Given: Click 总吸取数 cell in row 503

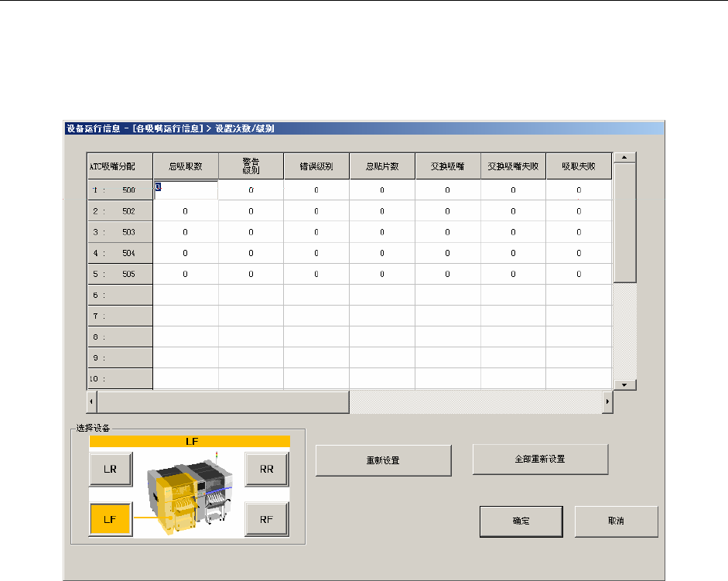Looking at the screenshot, I should [x=186, y=232].
